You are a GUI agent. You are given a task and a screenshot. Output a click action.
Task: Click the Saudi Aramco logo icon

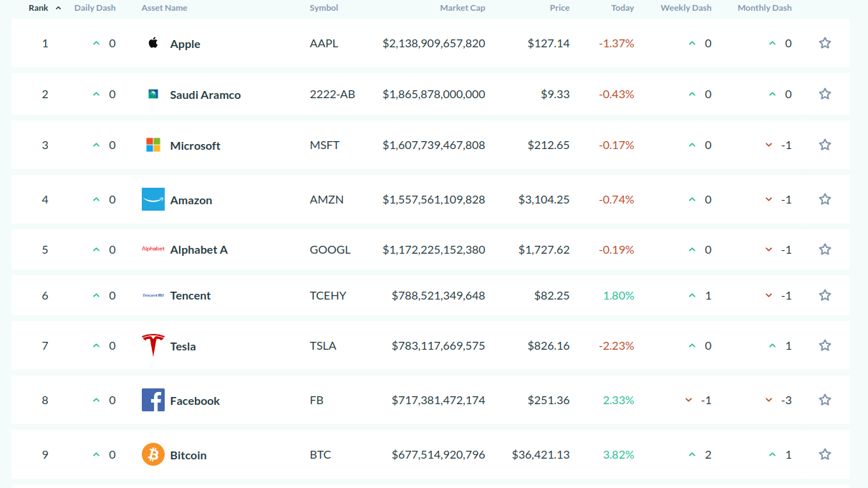coord(153,94)
